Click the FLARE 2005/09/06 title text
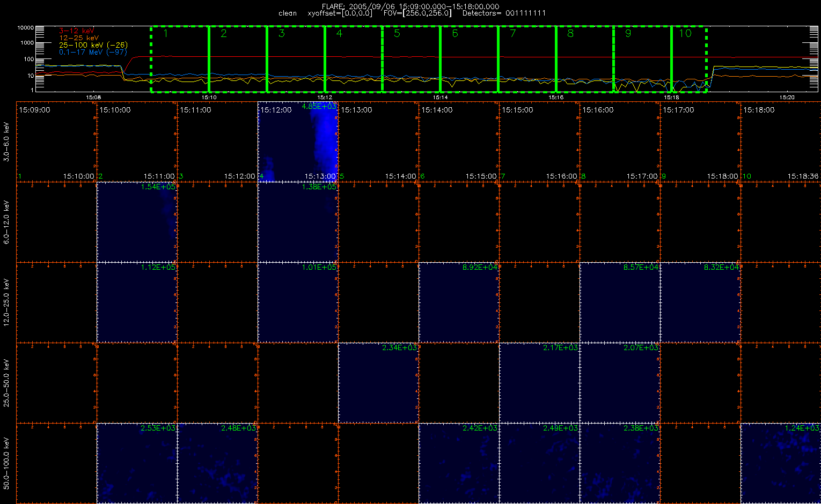Screen dimensions: 821x504 point(409,6)
